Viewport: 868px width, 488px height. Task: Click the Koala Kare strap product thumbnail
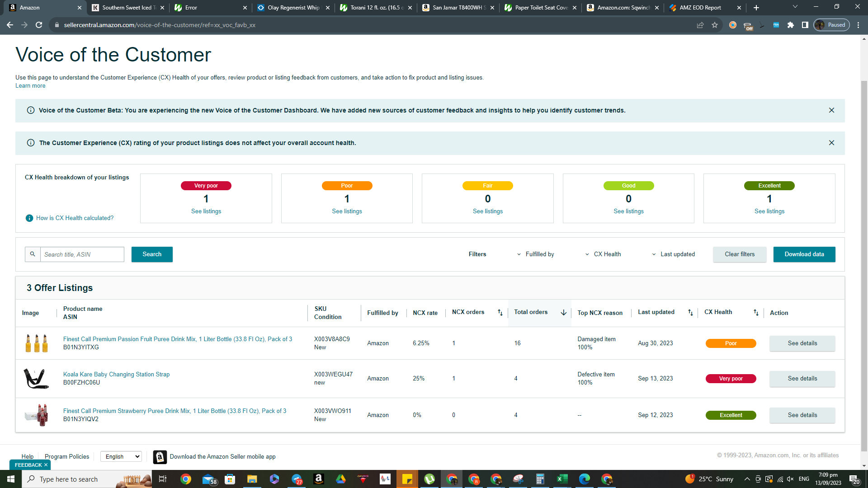36,379
